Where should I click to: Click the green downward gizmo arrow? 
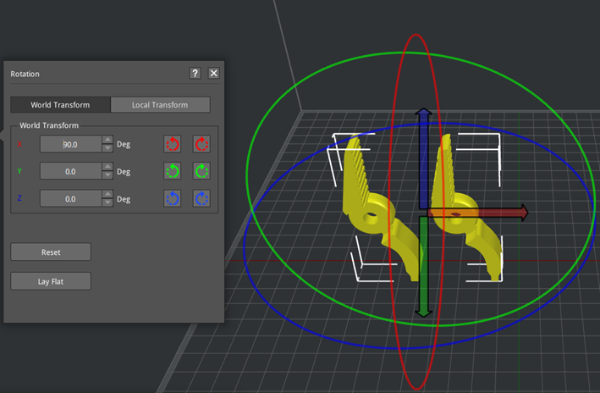pyautogui.click(x=424, y=267)
